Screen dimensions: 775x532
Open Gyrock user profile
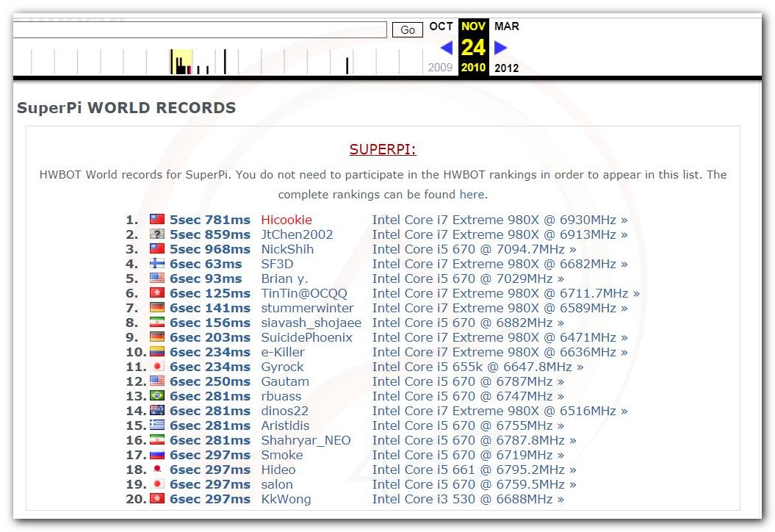[283, 367]
